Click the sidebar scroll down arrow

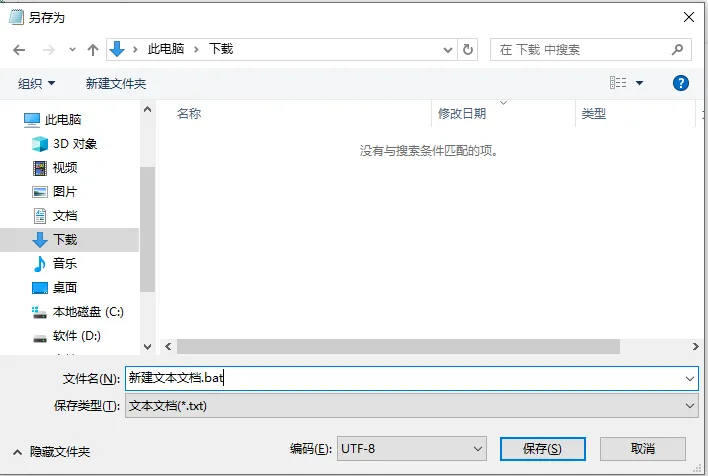147,347
